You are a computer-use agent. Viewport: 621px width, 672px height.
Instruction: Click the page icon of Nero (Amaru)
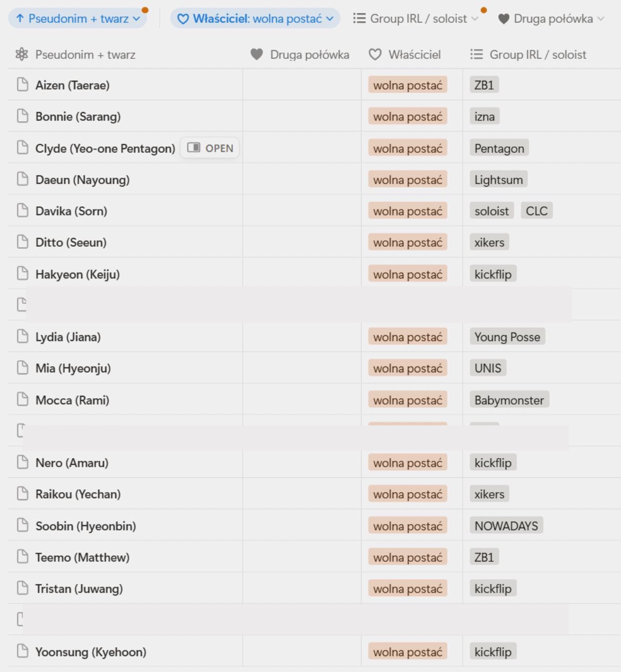click(x=22, y=462)
